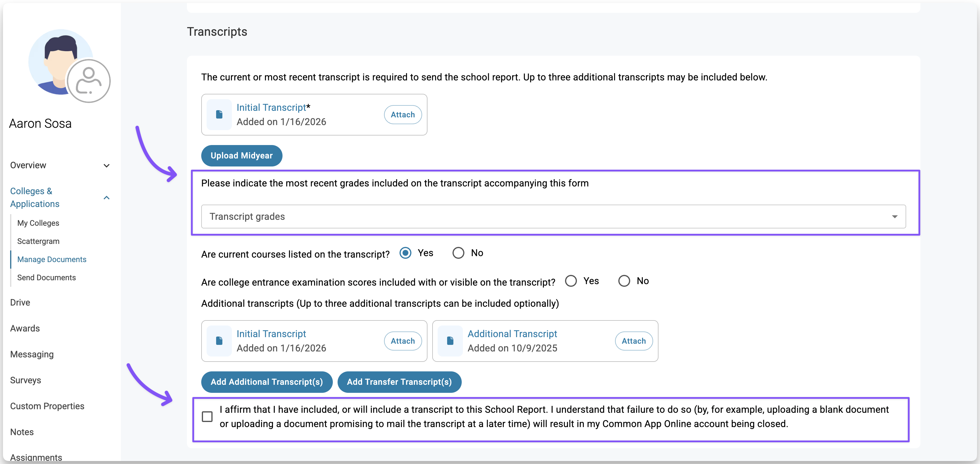Click the Initial Transcript required document icon
Image resolution: width=980 pixels, height=464 pixels.
click(x=219, y=115)
